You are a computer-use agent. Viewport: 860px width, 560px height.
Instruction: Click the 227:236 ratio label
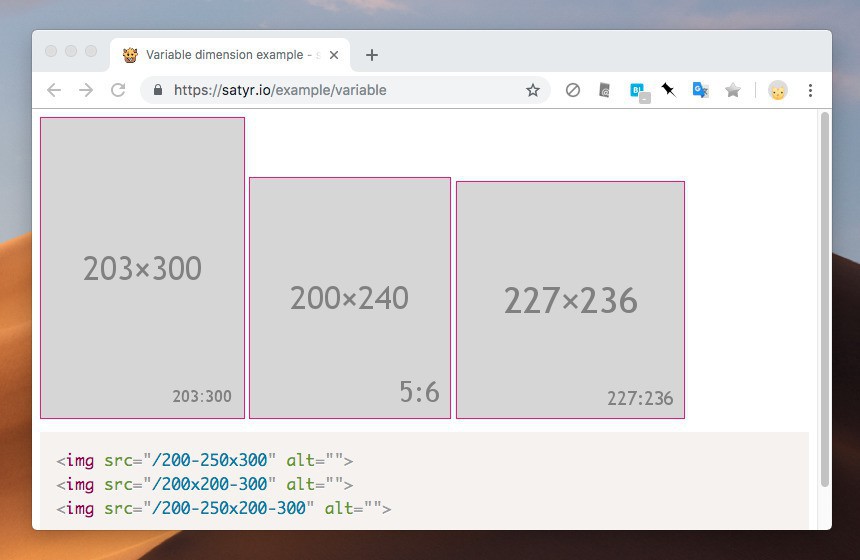(640, 398)
